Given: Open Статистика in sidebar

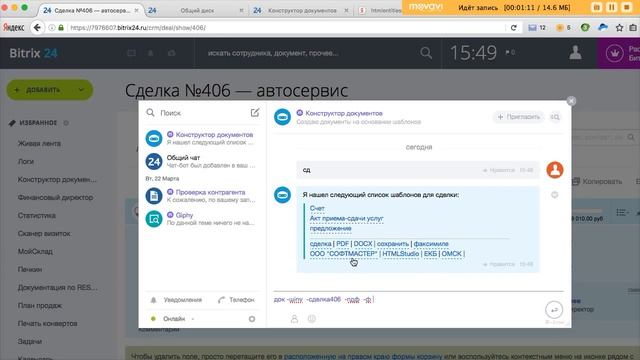Looking at the screenshot, I should (x=36, y=216).
